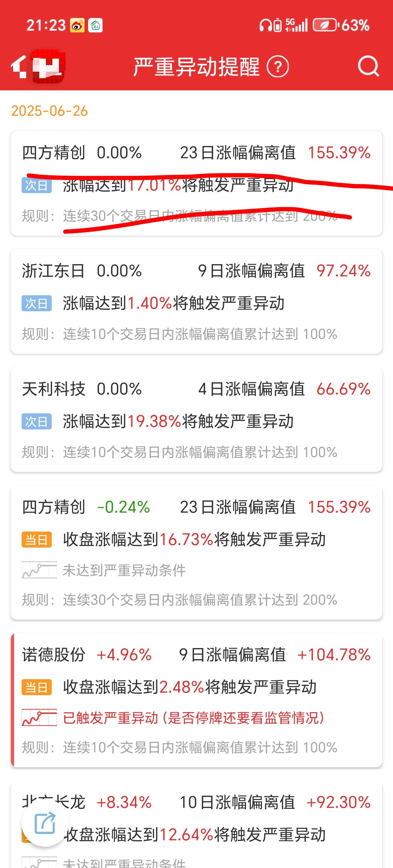The height and width of the screenshot is (868, 393).
Task: Tap the 当日 tag on 四方精创 card
Action: (37, 539)
